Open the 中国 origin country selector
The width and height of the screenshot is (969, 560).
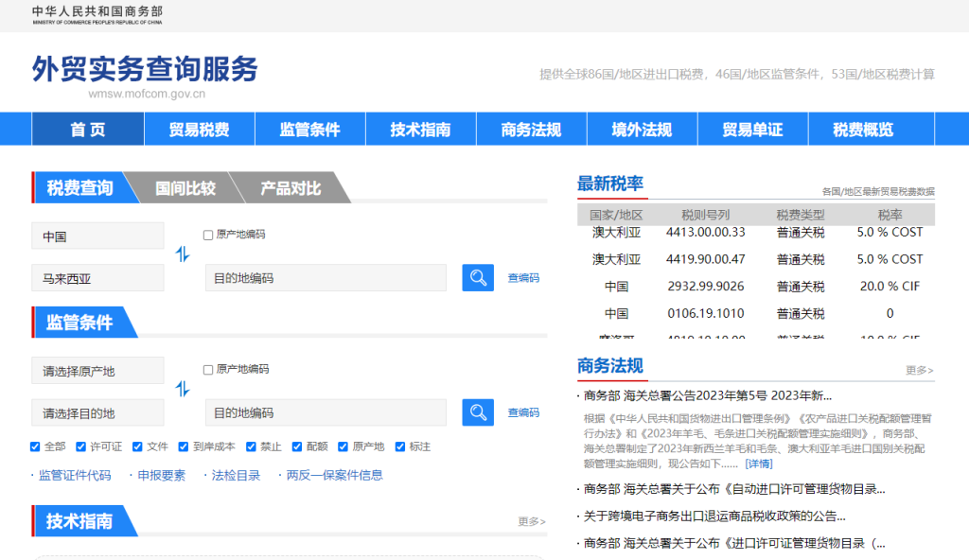[x=97, y=236]
